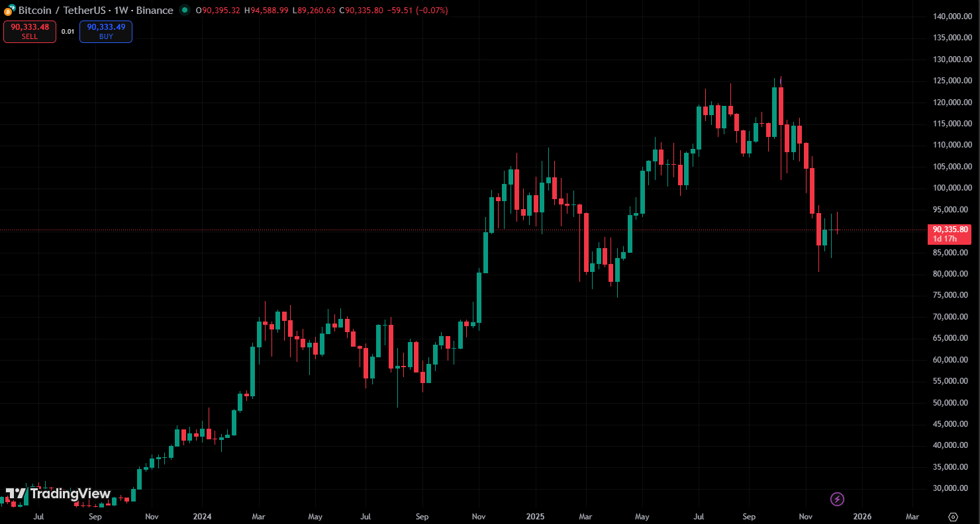The height and width of the screenshot is (524, 980).
Task: Click the 100,000.00 label on the price axis
Action: coord(952,188)
